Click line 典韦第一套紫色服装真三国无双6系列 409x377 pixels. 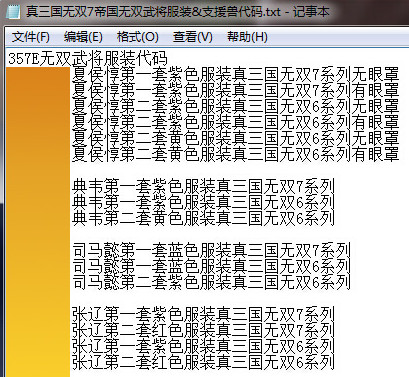tap(203, 202)
